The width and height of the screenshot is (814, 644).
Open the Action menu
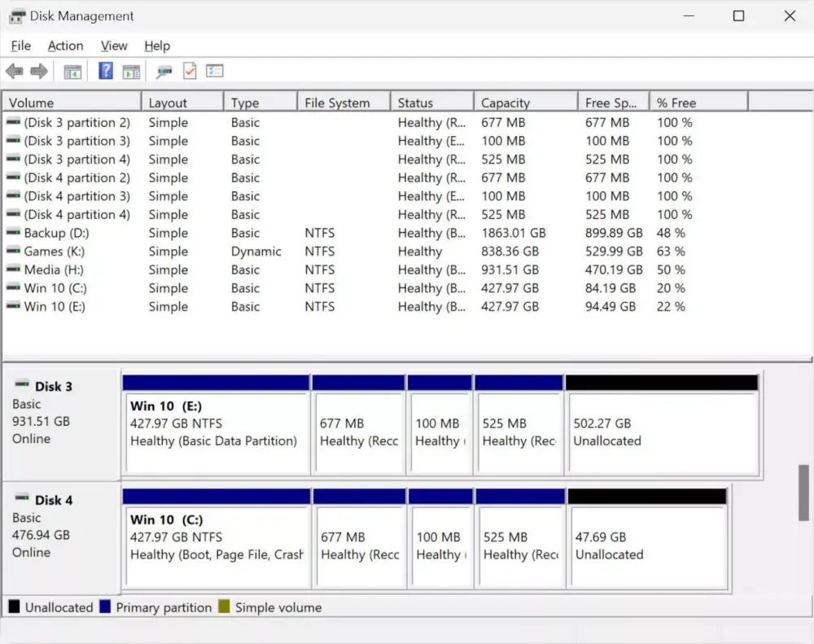pyautogui.click(x=65, y=46)
